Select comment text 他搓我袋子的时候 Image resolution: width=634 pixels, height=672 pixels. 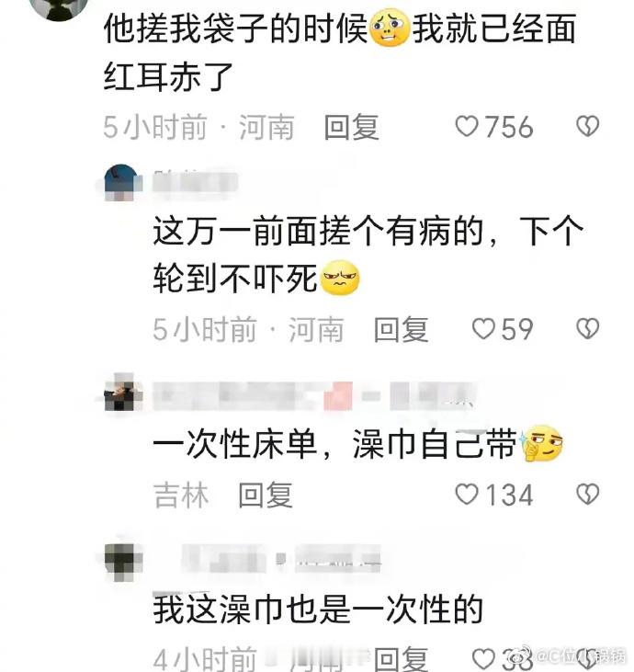point(235,28)
